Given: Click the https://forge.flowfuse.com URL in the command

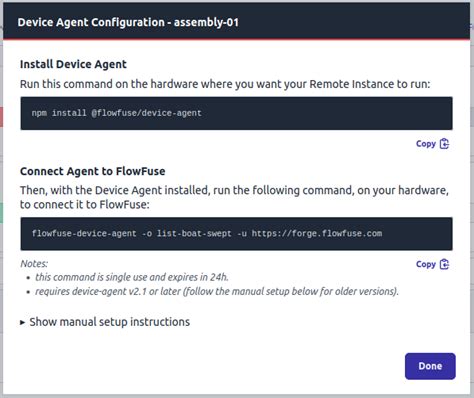Looking at the screenshot, I should point(317,233).
